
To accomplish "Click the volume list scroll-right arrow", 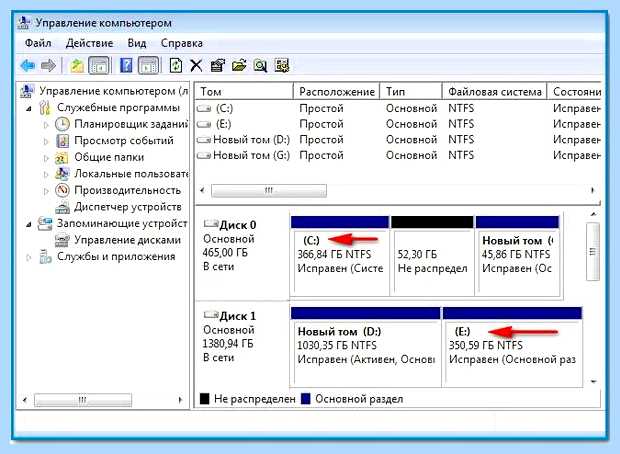I will (x=593, y=190).
